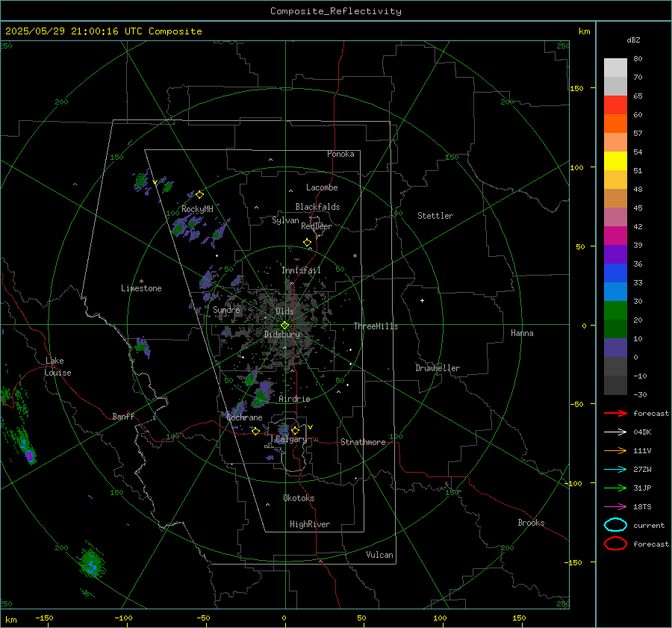
Task: Click the red forecast ellipse icon
Action: point(615,544)
